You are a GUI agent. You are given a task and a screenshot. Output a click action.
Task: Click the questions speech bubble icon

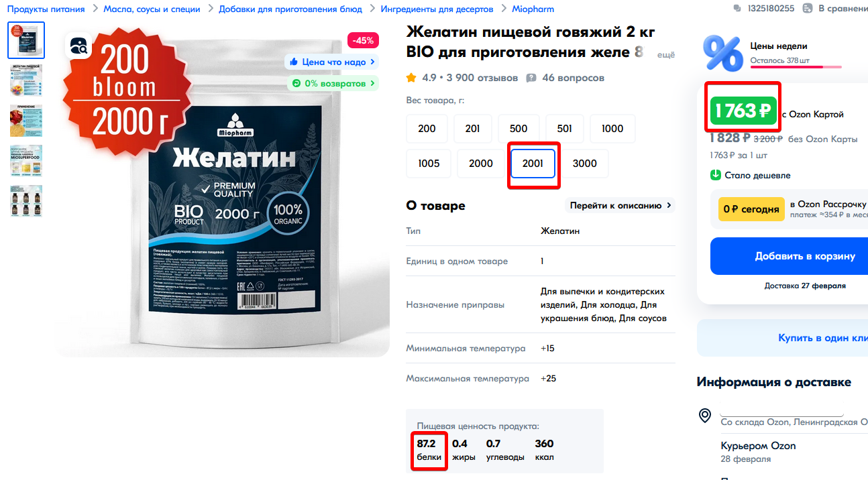pos(531,78)
